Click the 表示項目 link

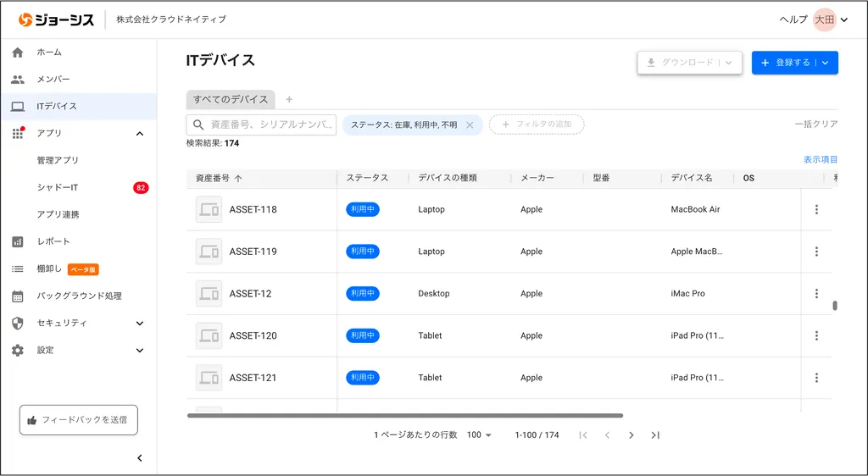(820, 159)
